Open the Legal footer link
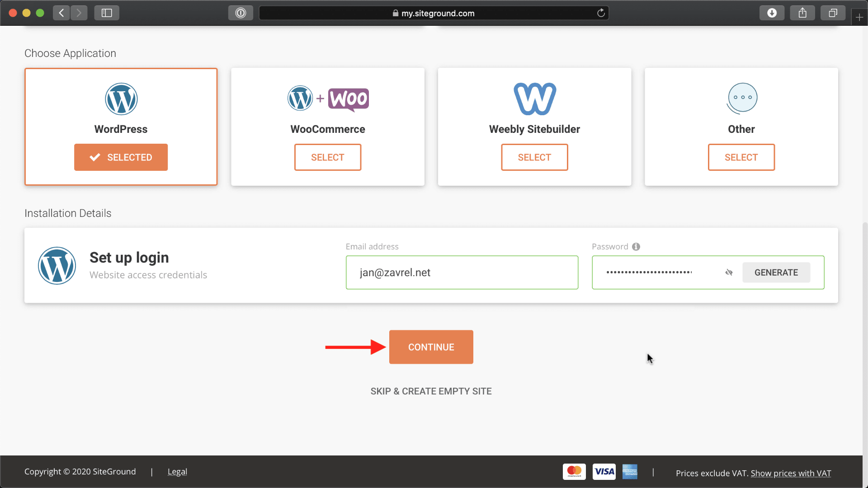 177,472
